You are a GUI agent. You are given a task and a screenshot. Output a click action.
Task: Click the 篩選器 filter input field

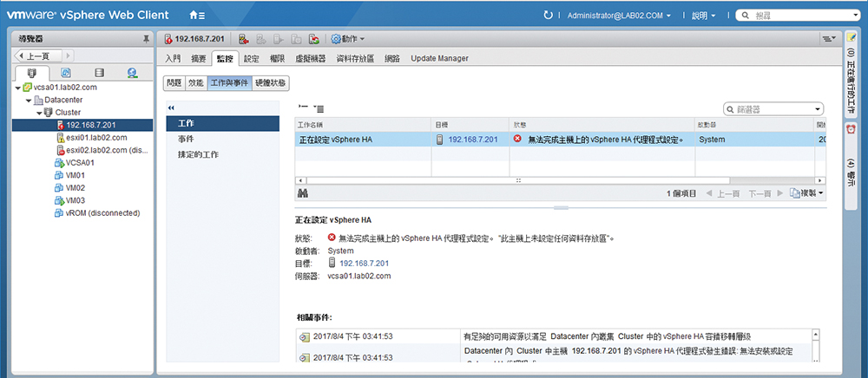(773, 109)
